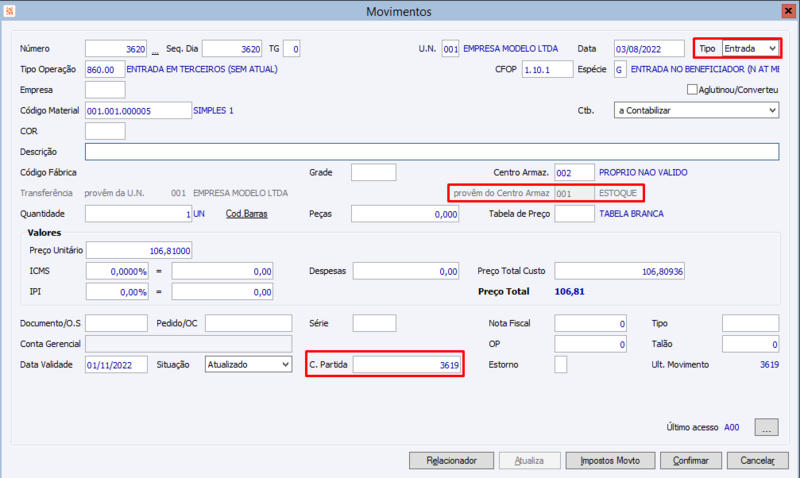This screenshot has width=800, height=478.
Task: Click the ICMS value field
Action: 222,271
